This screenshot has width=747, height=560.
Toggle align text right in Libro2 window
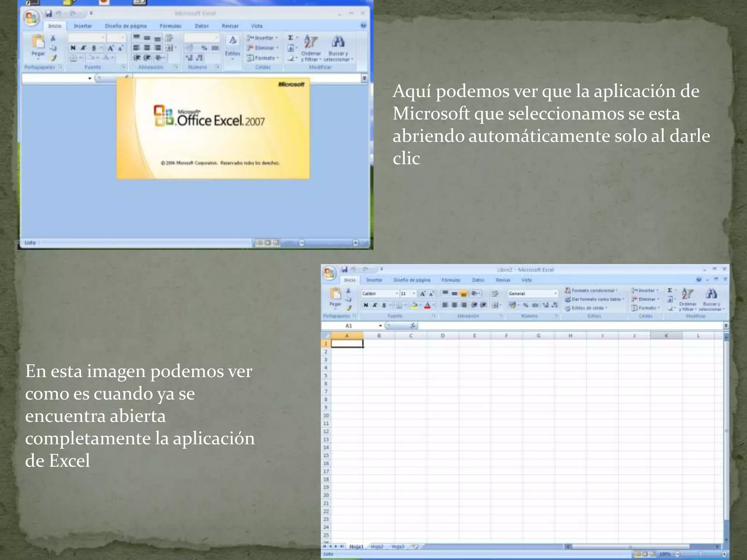point(464,305)
